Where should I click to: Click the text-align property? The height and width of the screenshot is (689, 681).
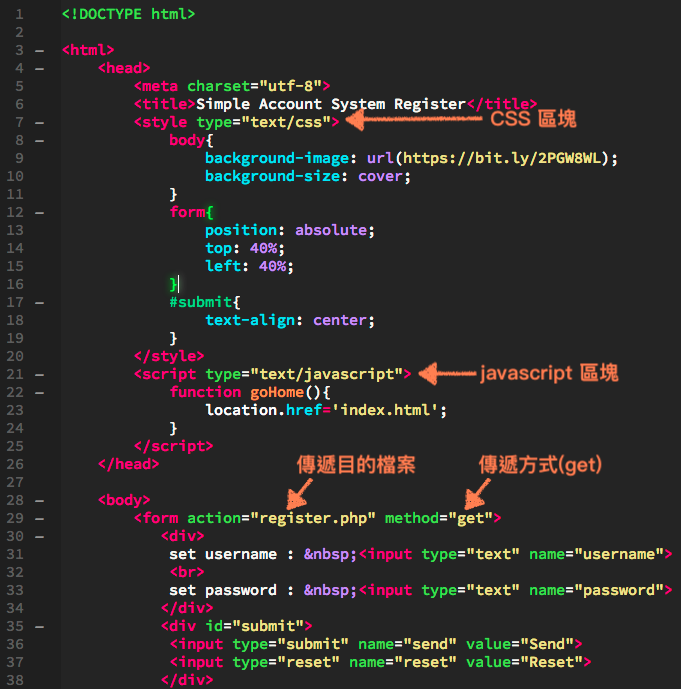point(250,320)
